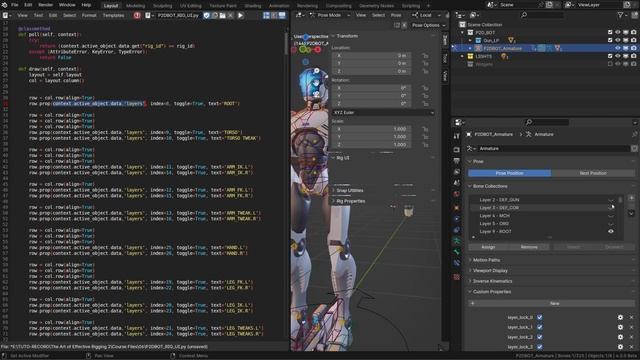Hide P2D_BOT collection in viewport
The image size is (640, 360).
[x=618, y=32]
